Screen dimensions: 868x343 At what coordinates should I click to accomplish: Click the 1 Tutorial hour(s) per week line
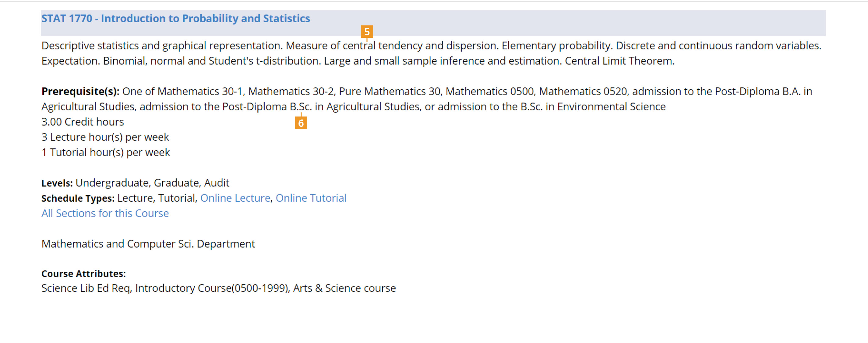click(x=106, y=152)
